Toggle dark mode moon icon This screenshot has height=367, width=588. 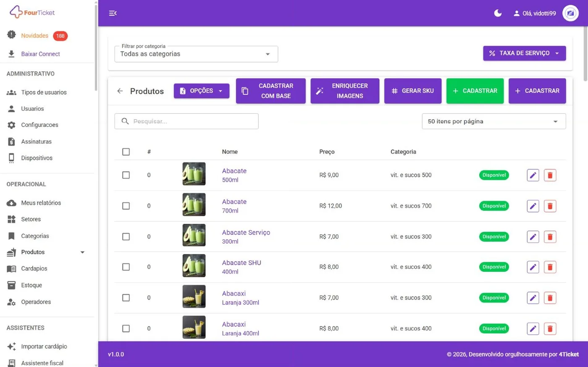(x=498, y=13)
